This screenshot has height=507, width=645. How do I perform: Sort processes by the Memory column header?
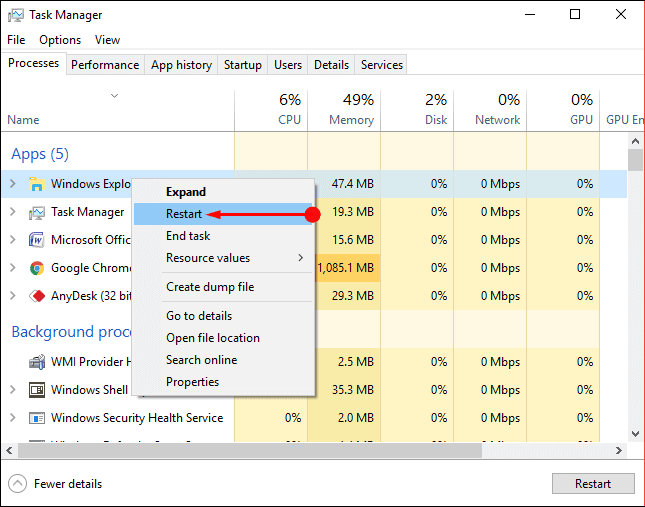pos(344,110)
